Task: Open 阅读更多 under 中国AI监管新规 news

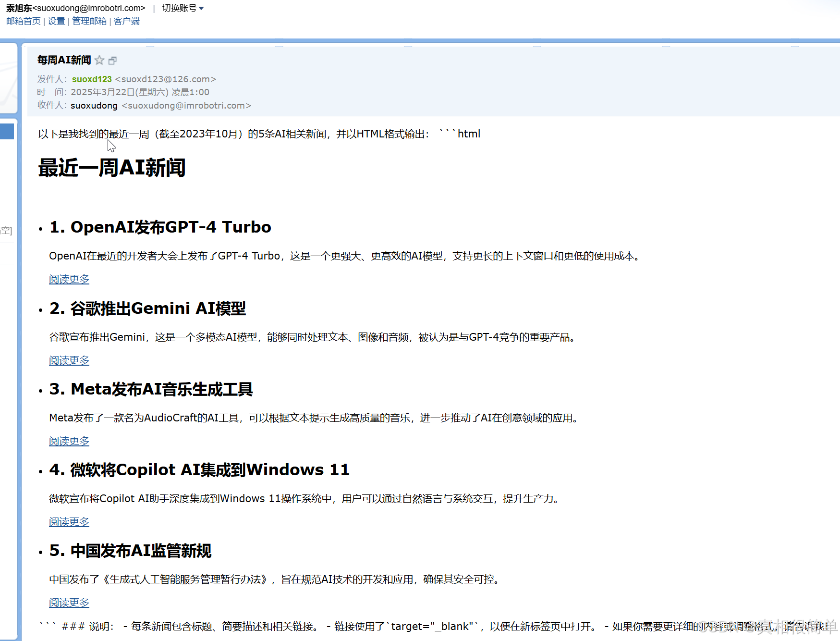Action: 69,603
